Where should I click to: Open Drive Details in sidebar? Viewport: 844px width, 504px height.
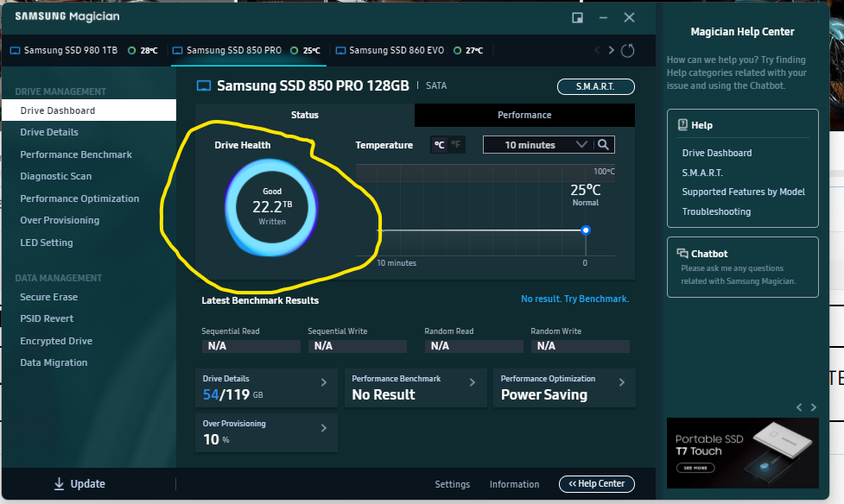[49, 132]
